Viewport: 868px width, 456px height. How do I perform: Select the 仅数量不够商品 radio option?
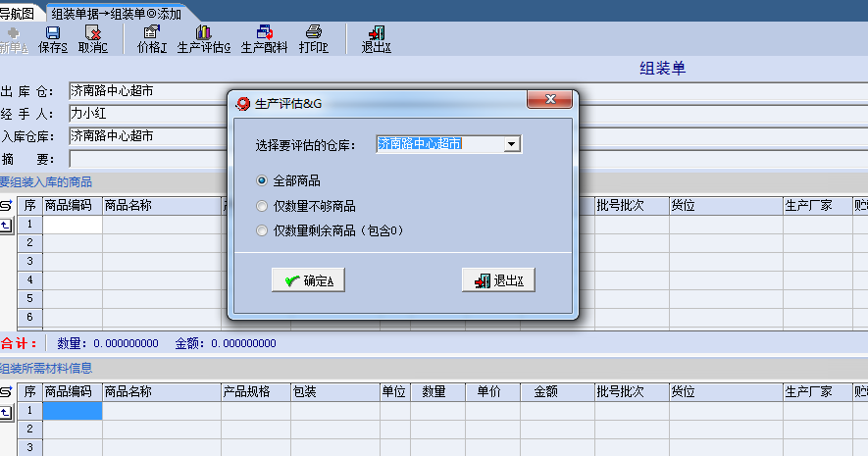(261, 206)
